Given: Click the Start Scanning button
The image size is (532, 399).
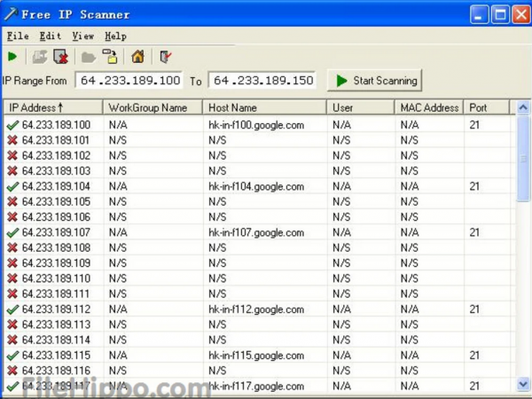Looking at the screenshot, I should click(x=374, y=81).
